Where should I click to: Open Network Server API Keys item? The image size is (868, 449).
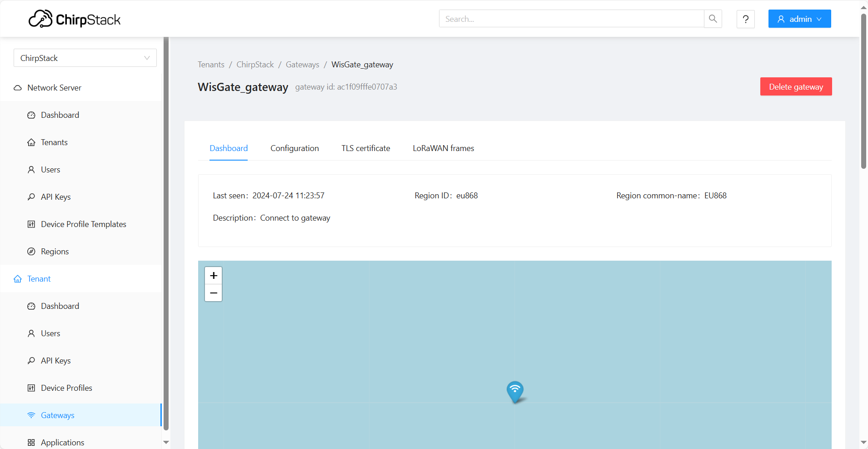click(81, 197)
